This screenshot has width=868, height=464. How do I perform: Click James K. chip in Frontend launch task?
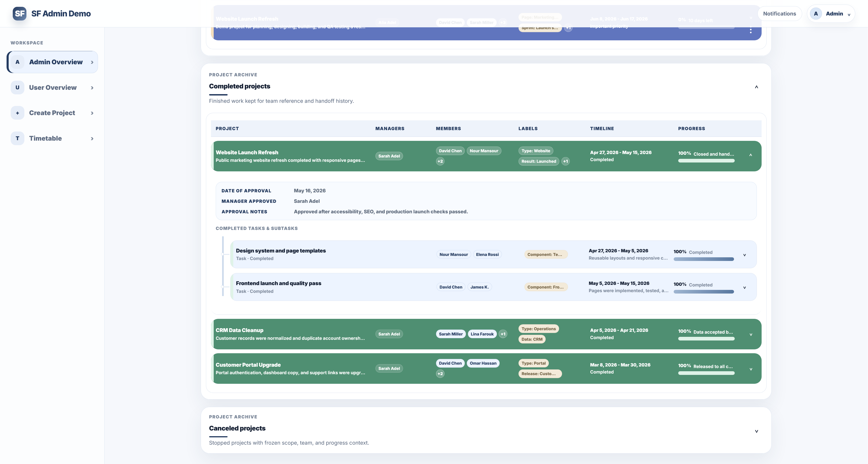coord(480,287)
